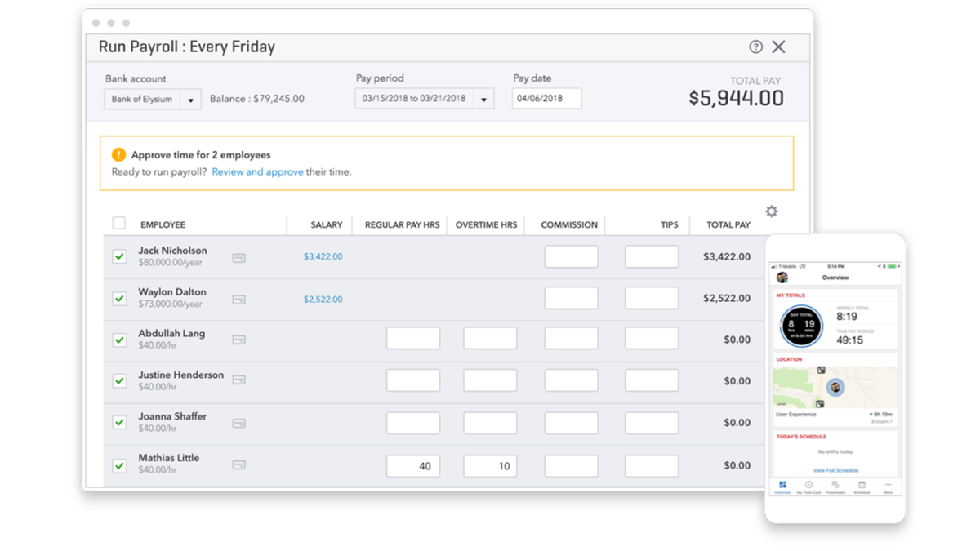Click the daily hours progress ring
Screen dimensions: 980x551
click(x=800, y=326)
